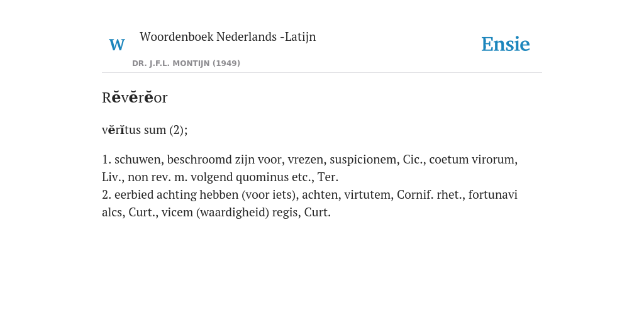Click the word regis near the end
Viewport: 644px width, 322px height.
pyautogui.click(x=286, y=213)
